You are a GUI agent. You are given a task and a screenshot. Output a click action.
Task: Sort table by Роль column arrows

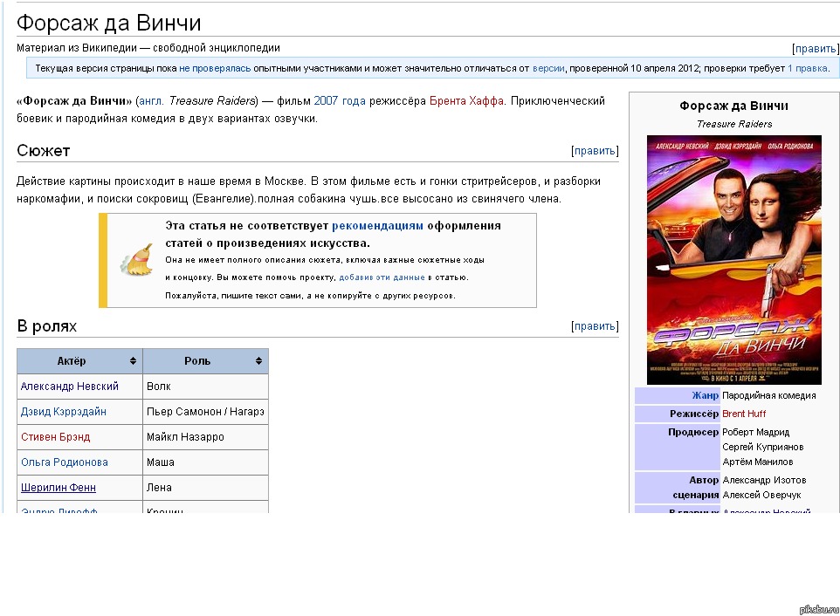258,361
